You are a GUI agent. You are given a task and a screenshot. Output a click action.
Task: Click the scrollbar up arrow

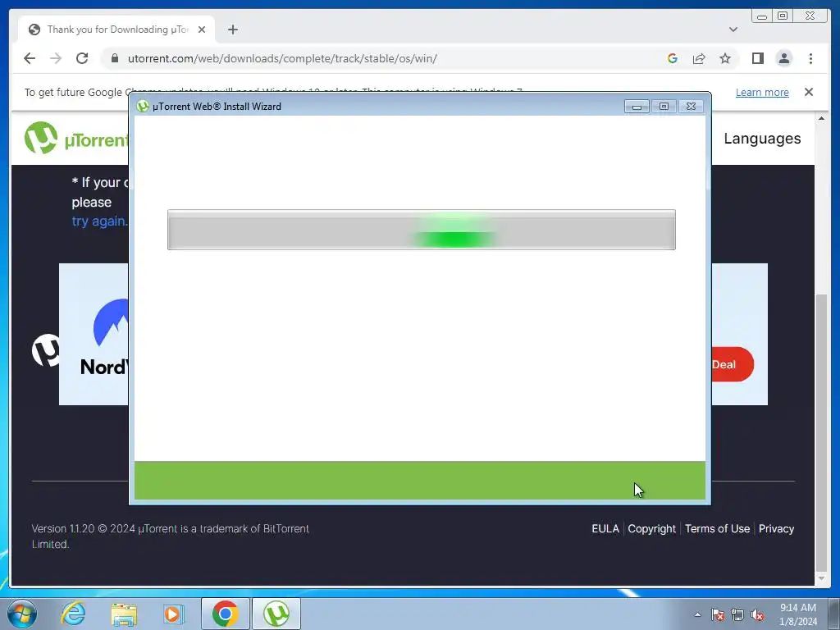point(821,118)
